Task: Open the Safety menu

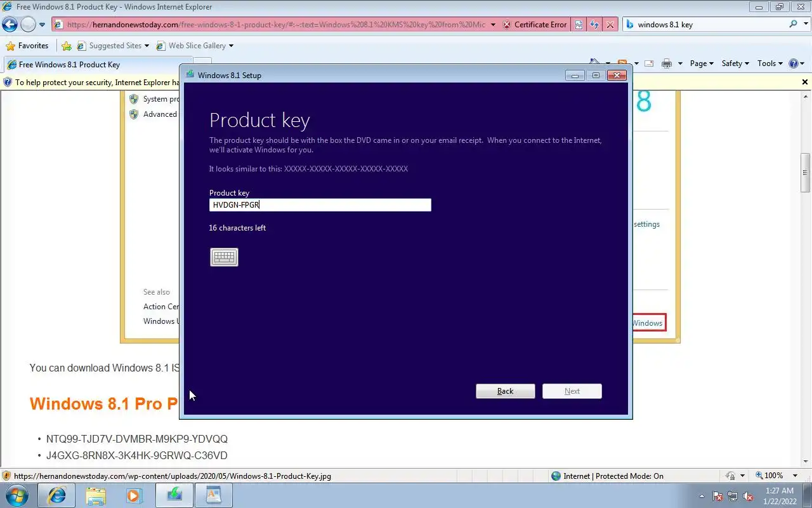Action: tap(735, 63)
